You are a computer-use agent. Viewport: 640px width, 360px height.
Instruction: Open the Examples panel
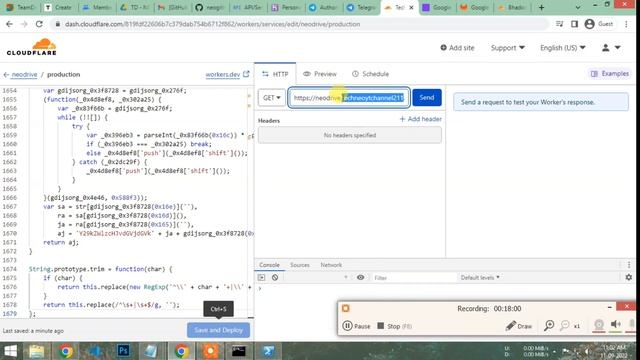[x=610, y=73]
